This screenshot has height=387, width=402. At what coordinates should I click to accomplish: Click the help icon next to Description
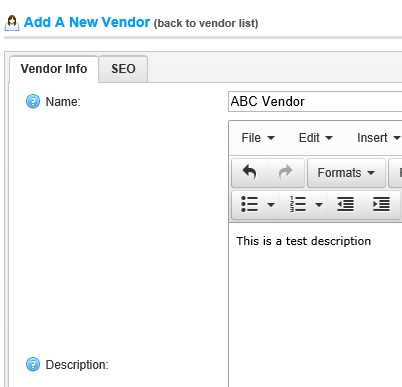point(33,364)
